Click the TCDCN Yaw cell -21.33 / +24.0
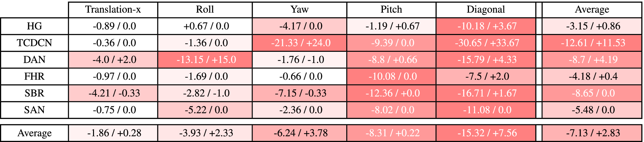The height and width of the screenshot is (142, 644). point(301,43)
